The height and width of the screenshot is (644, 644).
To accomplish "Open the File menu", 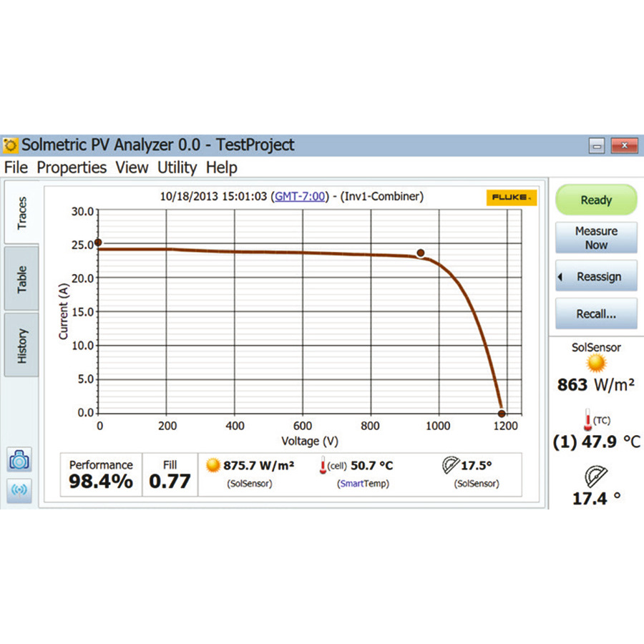I will pyautogui.click(x=16, y=167).
